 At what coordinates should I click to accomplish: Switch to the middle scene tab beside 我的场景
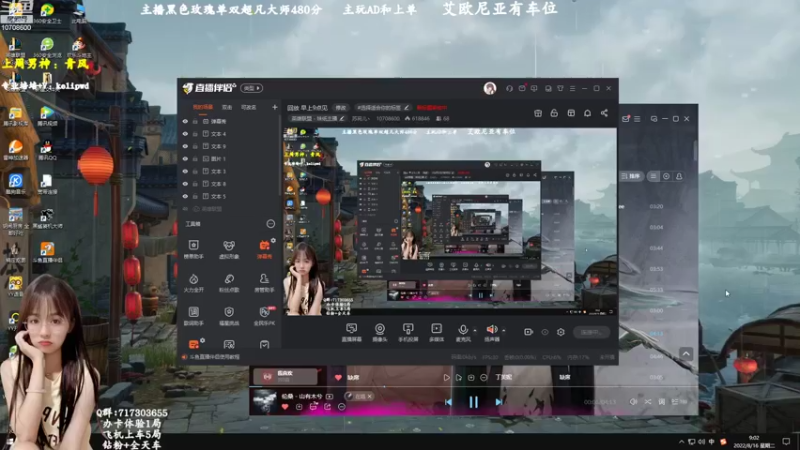click(227, 107)
